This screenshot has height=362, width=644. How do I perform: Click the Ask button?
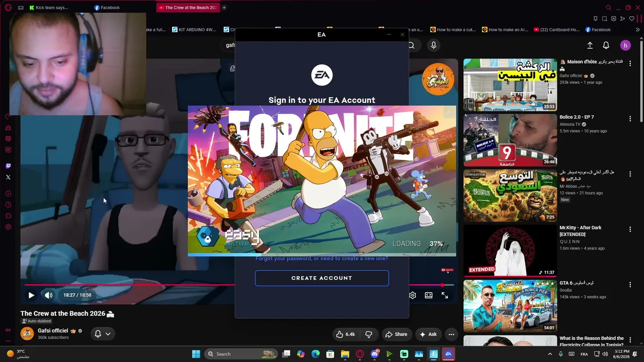tap(428, 334)
